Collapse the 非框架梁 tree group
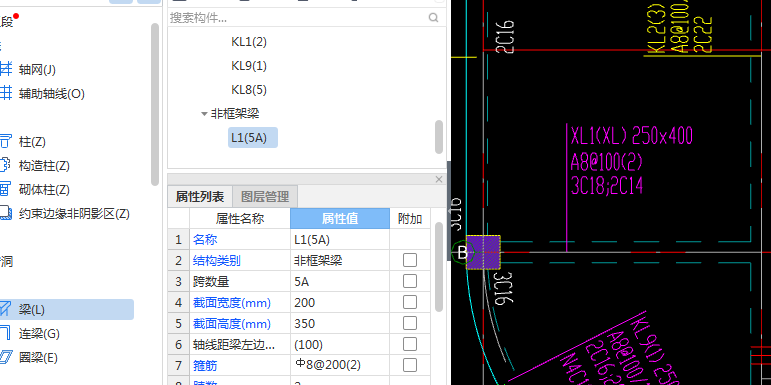The image size is (771, 385). pyautogui.click(x=204, y=114)
